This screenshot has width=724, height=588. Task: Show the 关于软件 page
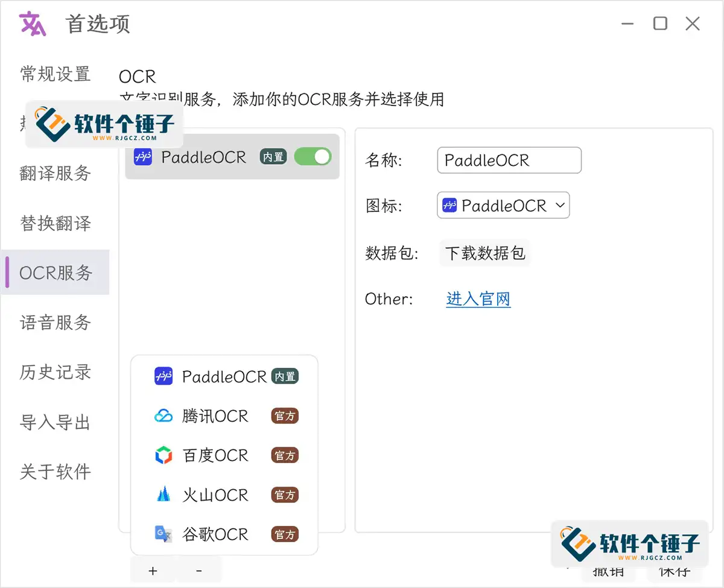(55, 472)
